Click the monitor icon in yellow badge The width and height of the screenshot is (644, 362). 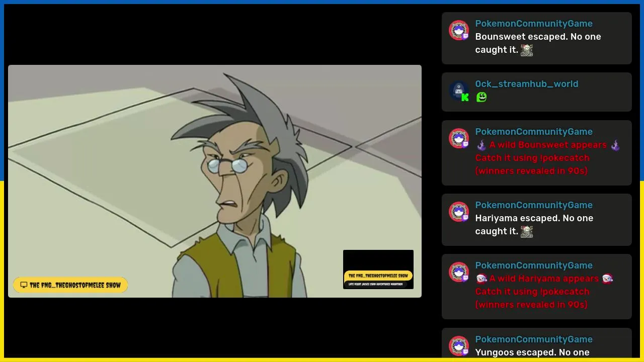pyautogui.click(x=24, y=285)
